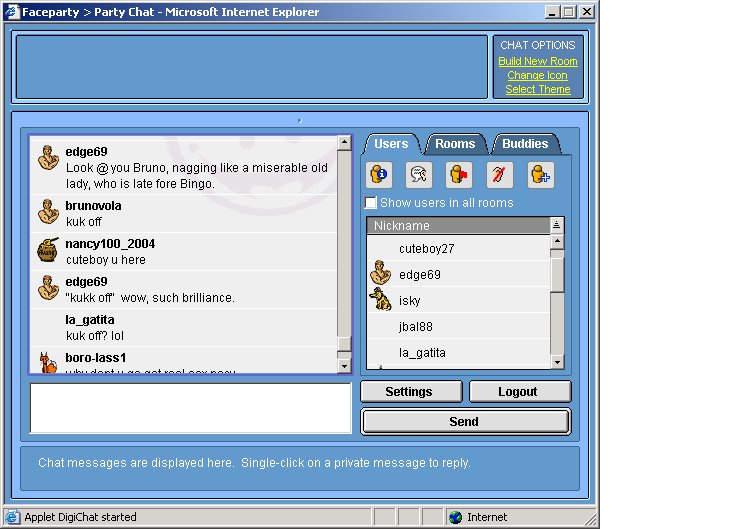Image resolution: width=734 pixels, height=529 pixels.
Task: Open the Settings button
Action: [x=411, y=391]
